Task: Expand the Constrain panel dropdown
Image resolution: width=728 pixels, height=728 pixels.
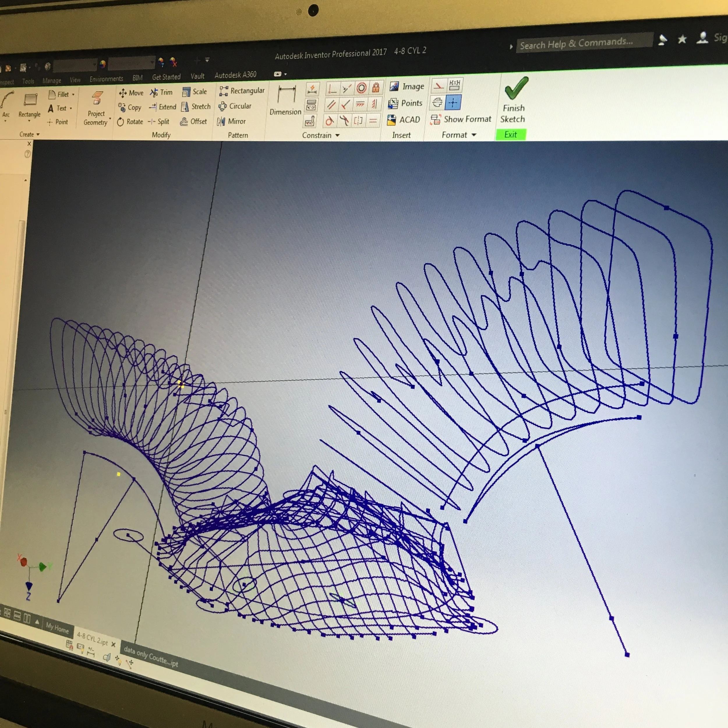Action: point(337,135)
